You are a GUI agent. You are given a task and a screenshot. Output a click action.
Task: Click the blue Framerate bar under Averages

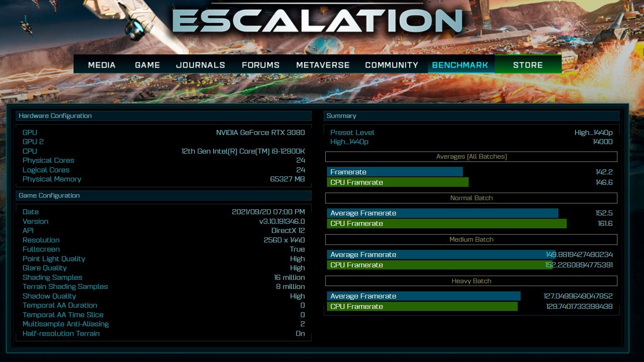pyautogui.click(x=395, y=172)
